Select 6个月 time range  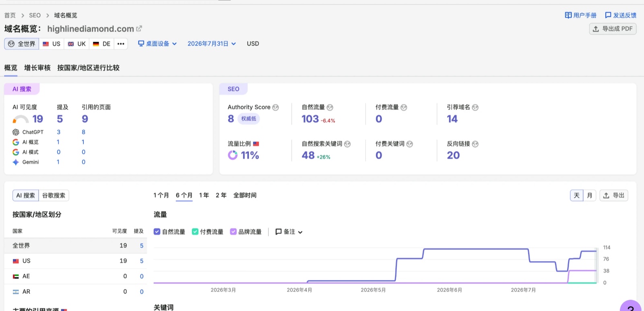pyautogui.click(x=184, y=195)
